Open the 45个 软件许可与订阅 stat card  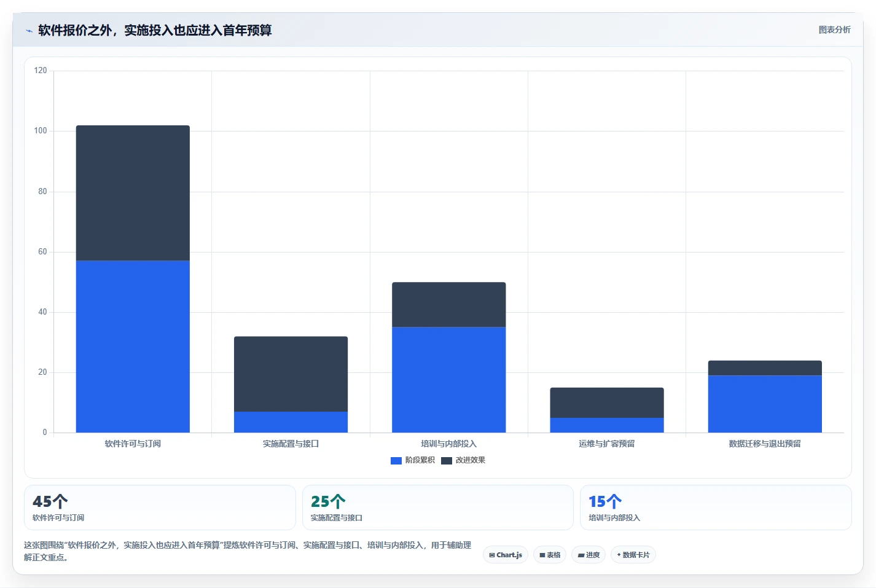(x=160, y=508)
